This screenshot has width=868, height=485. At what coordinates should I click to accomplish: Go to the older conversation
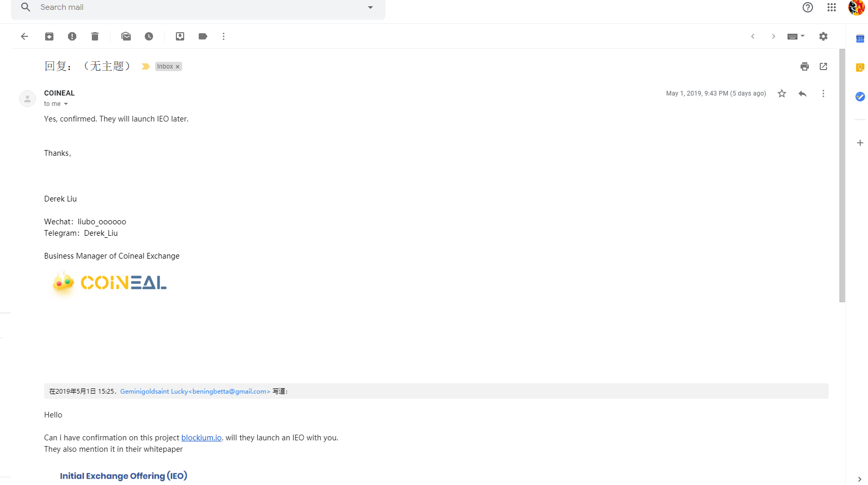[x=774, y=36]
